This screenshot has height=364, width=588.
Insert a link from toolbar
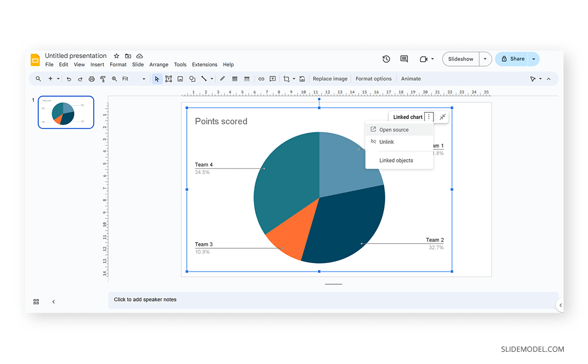pos(261,79)
